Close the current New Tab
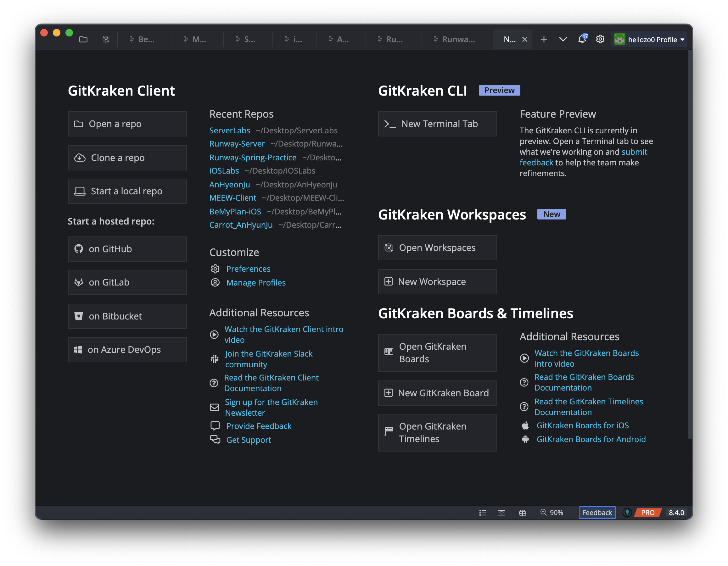The width and height of the screenshot is (728, 566). [x=525, y=39]
